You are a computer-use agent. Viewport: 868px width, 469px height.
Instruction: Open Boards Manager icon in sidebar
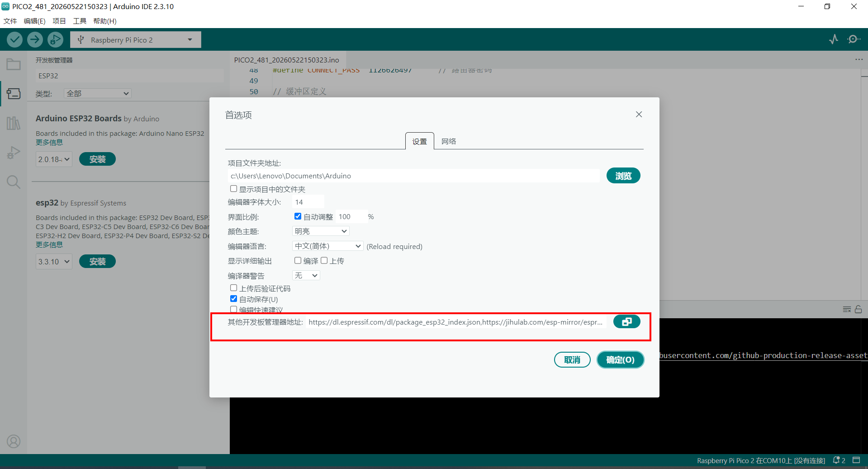tap(14, 94)
